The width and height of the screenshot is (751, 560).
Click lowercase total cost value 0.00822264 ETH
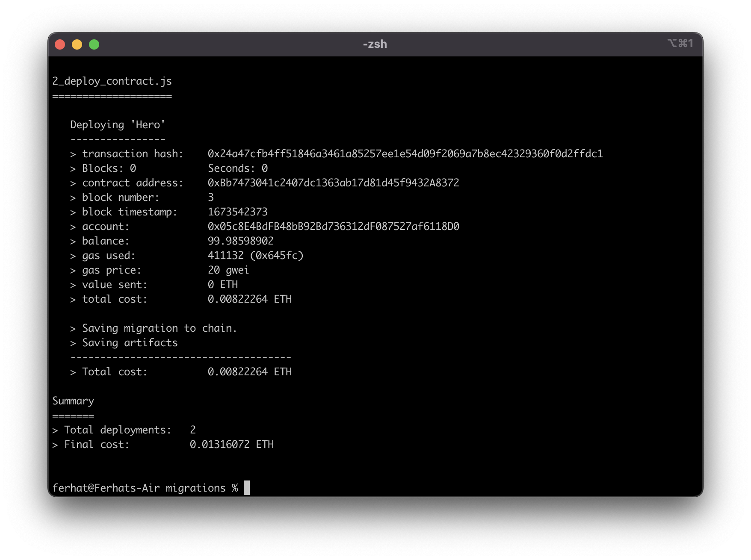(250, 299)
